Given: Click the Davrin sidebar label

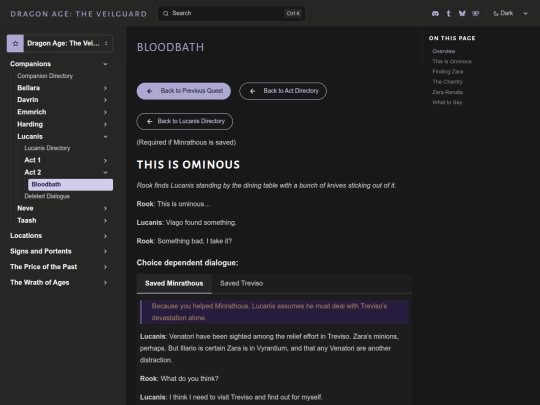Looking at the screenshot, I should pyautogui.click(x=28, y=100).
